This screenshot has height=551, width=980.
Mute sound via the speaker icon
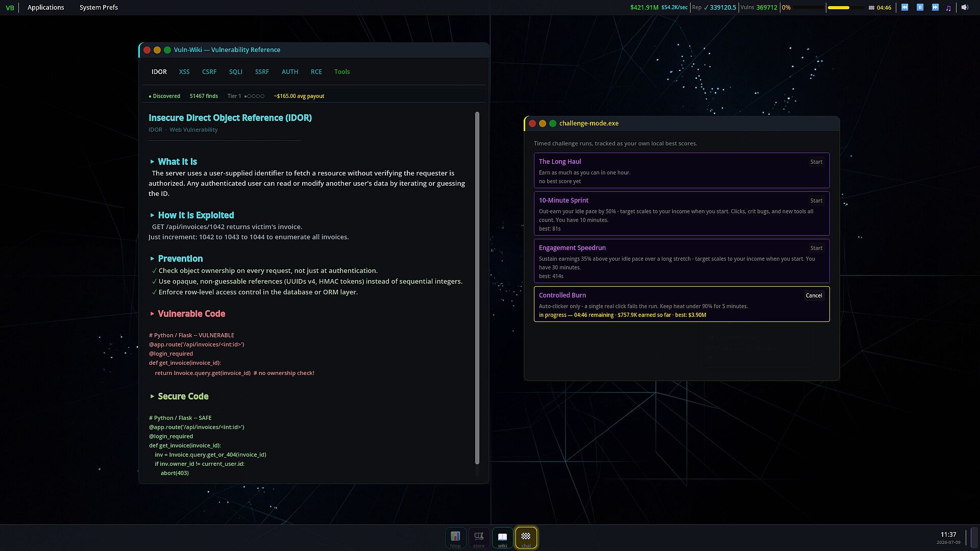[965, 7]
